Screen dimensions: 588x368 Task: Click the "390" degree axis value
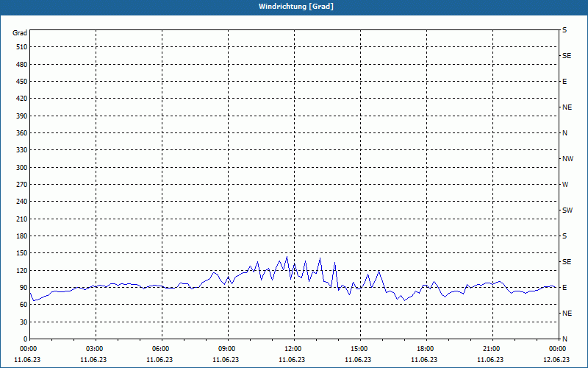click(x=22, y=116)
